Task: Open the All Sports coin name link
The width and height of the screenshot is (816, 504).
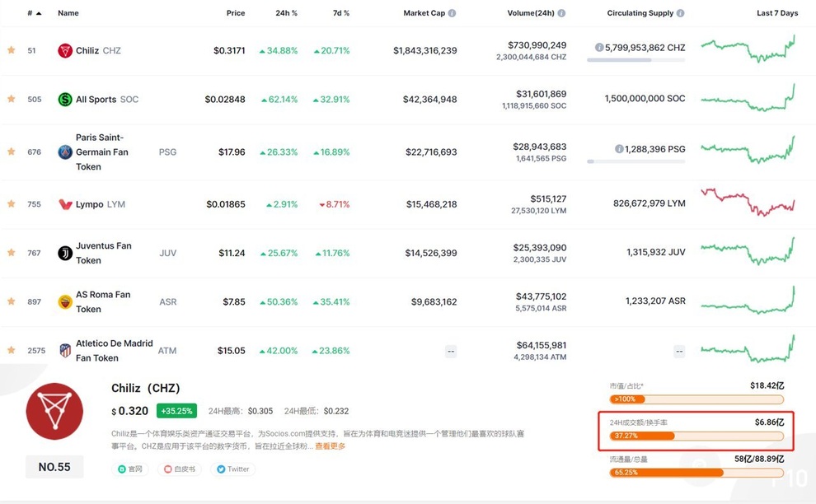Action: point(96,100)
